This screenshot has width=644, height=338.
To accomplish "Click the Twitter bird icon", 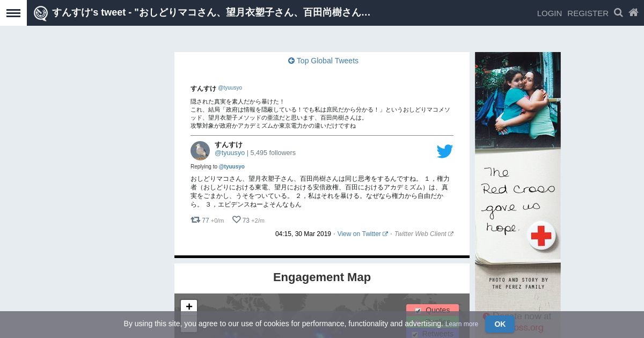I will [445, 151].
